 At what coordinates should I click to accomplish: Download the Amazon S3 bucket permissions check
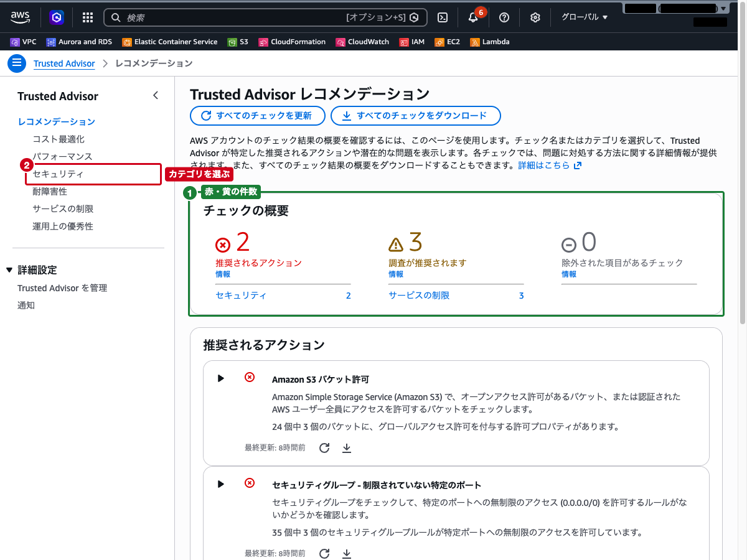[347, 448]
